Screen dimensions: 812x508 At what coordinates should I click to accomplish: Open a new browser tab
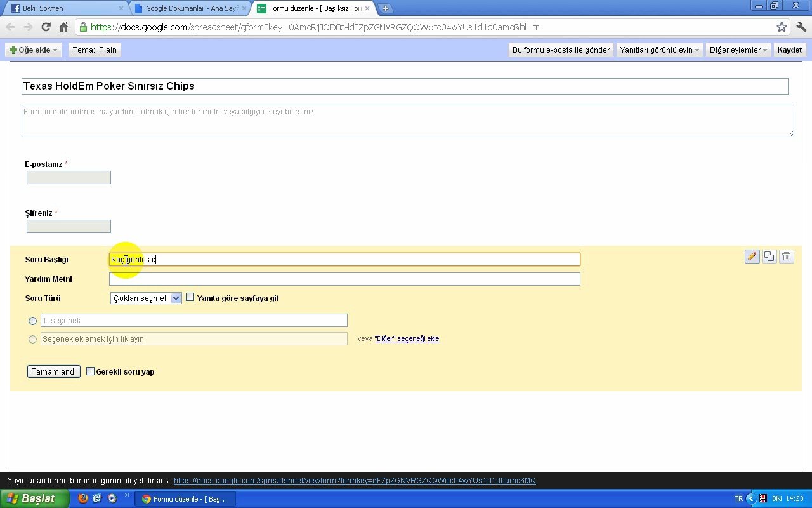pyautogui.click(x=384, y=8)
